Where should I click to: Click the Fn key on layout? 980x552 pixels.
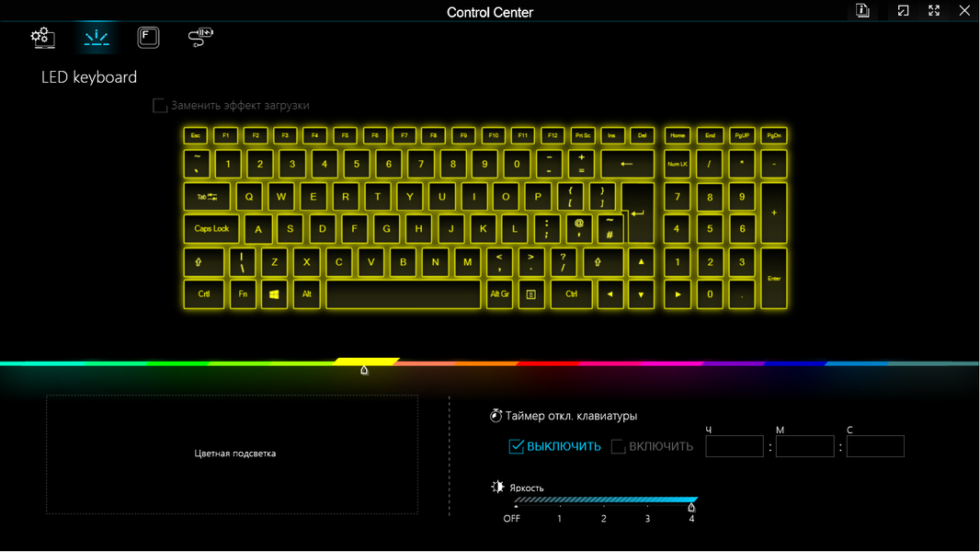pos(243,294)
